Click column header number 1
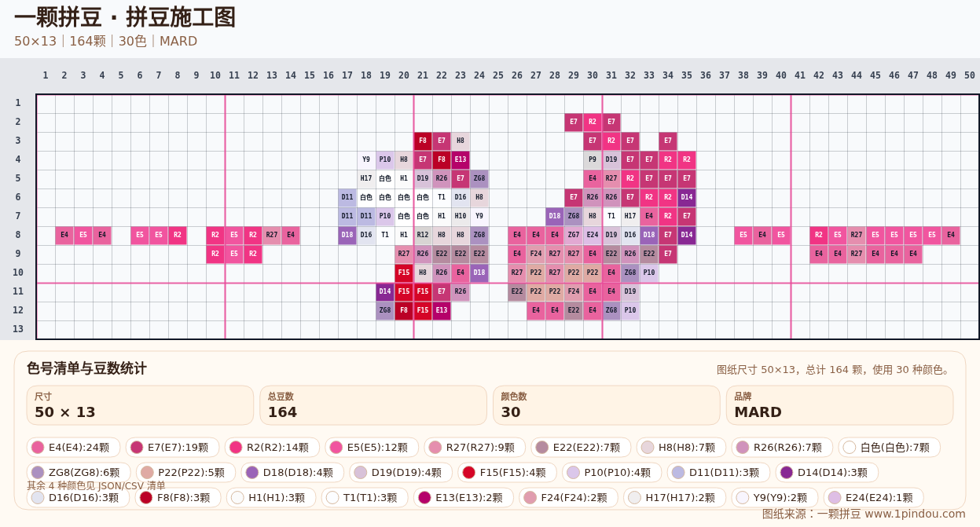The height and width of the screenshot is (527, 980). [46, 75]
